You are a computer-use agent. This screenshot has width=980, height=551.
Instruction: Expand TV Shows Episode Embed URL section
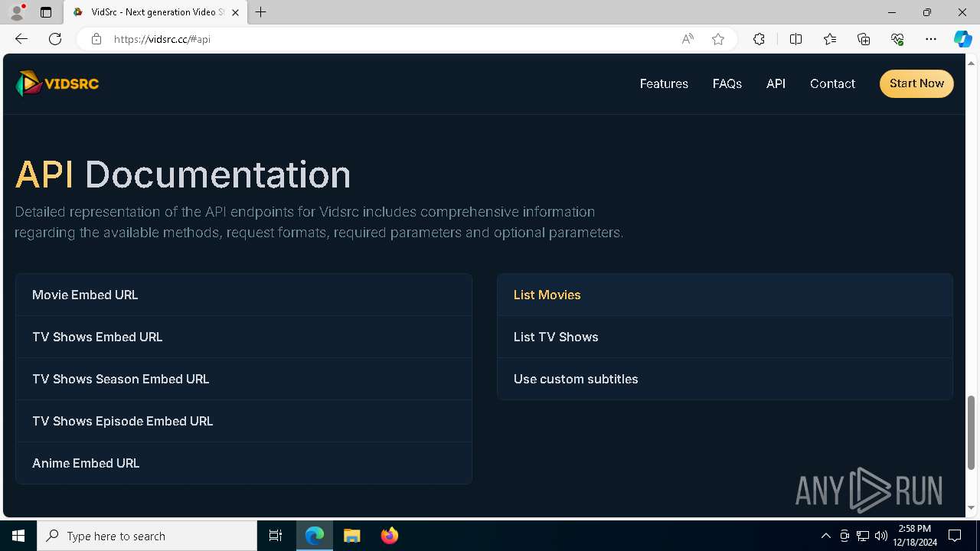[243, 421]
